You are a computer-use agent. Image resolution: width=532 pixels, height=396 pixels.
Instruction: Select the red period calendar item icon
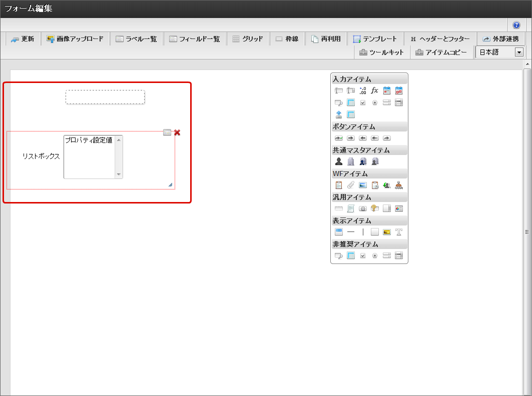pos(399,90)
